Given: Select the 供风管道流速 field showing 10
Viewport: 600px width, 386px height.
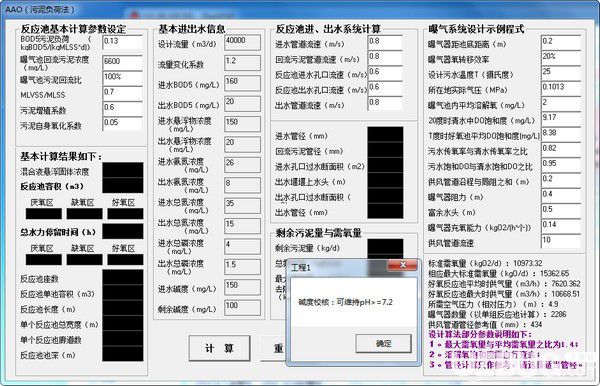Looking at the screenshot, I should (x=561, y=241).
